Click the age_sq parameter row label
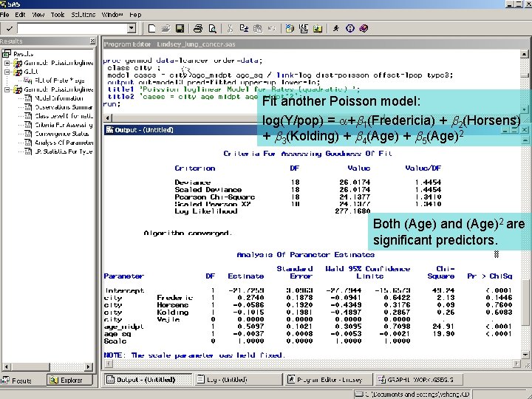Image resolution: width=532 pixels, height=399 pixels. [x=117, y=333]
